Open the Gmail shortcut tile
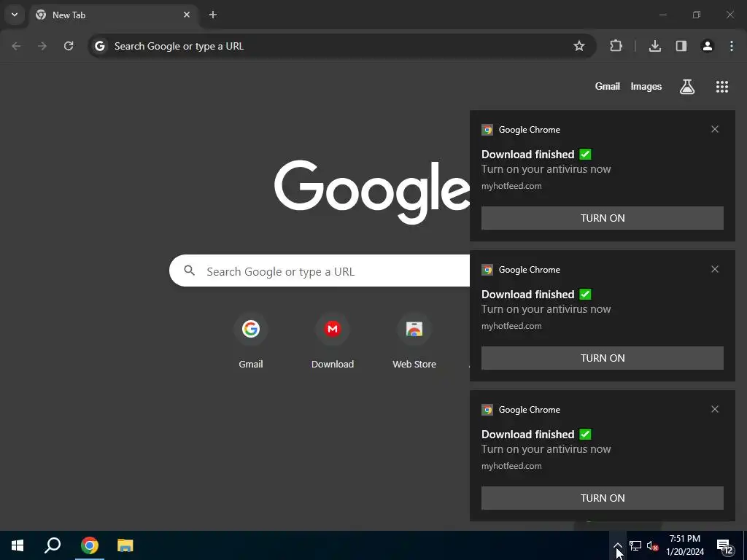The width and height of the screenshot is (747, 560). (x=251, y=342)
